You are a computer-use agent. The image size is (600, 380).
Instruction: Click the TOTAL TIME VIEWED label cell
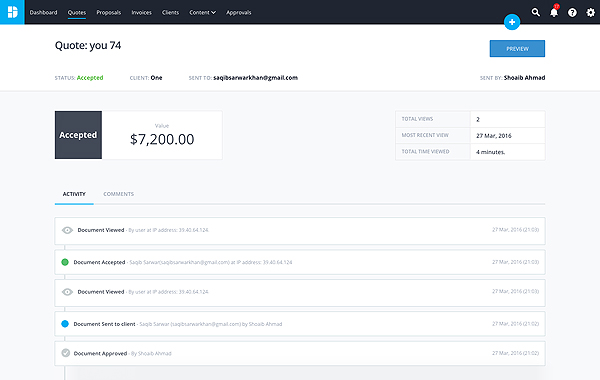(433, 152)
